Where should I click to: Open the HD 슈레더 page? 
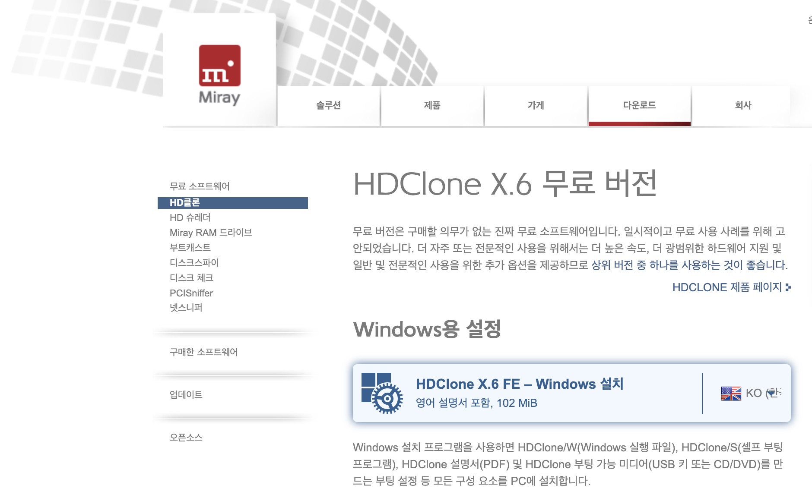click(190, 217)
